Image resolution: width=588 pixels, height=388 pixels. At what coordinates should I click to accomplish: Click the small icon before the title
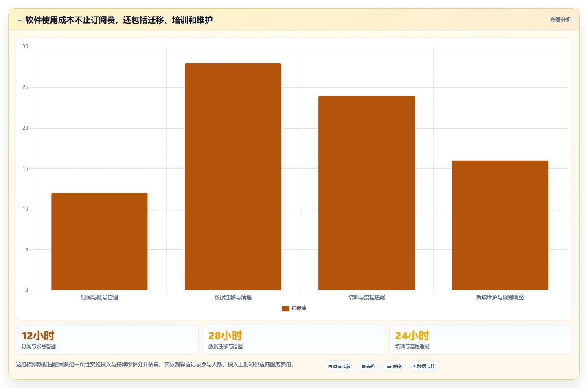coord(19,20)
